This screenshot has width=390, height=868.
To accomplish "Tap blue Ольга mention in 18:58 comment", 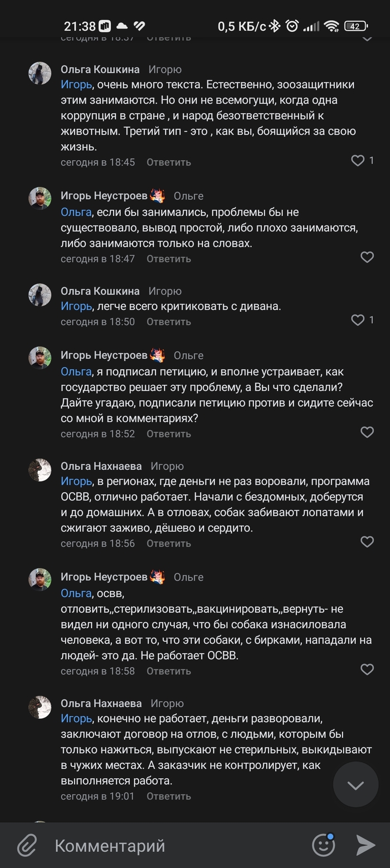I will tap(76, 593).
